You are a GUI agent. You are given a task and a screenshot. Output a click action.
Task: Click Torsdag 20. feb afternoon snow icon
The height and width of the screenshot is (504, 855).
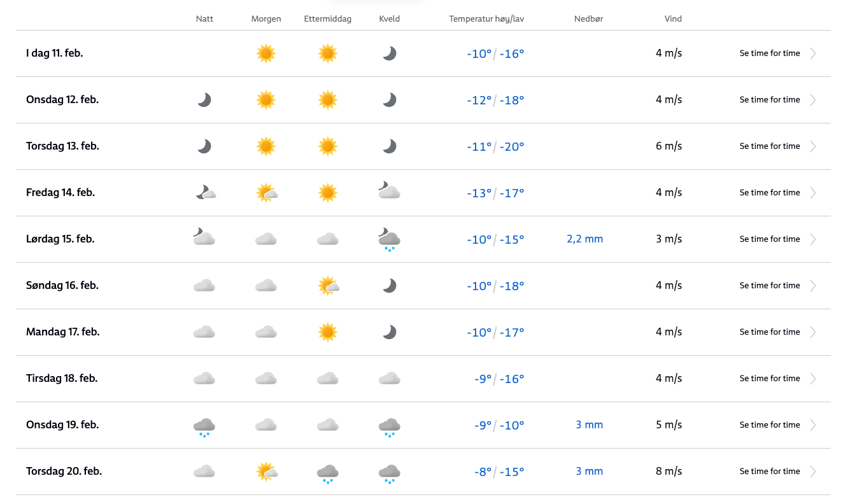coord(328,472)
